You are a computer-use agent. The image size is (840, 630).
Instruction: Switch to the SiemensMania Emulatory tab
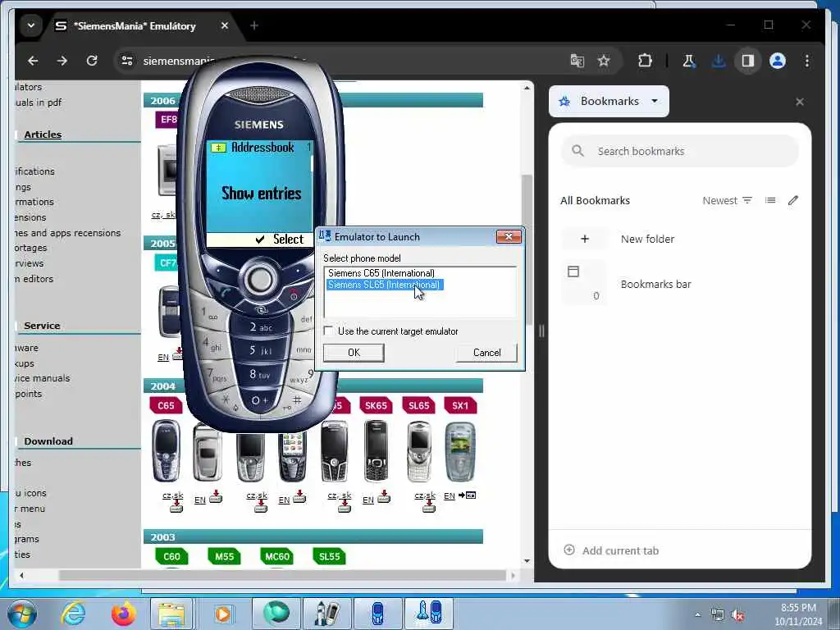(134, 25)
